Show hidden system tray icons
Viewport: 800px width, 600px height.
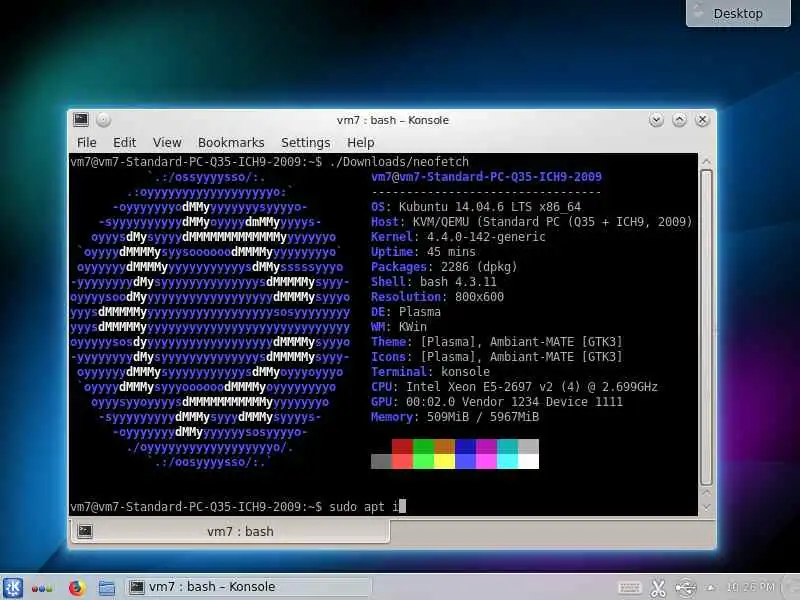tap(710, 588)
